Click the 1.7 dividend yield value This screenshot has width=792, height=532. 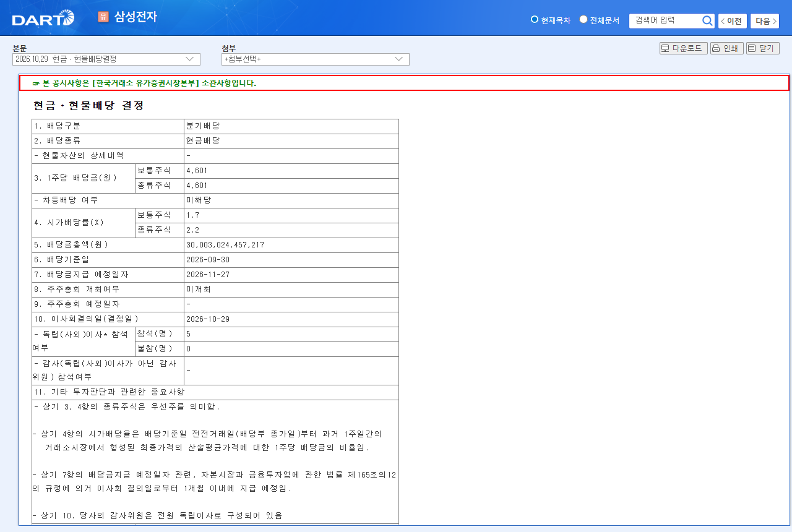pyautogui.click(x=192, y=215)
